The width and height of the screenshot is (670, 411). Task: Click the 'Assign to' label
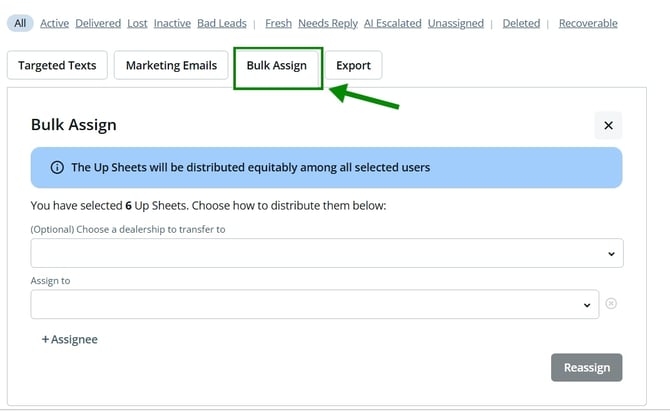tap(50, 281)
